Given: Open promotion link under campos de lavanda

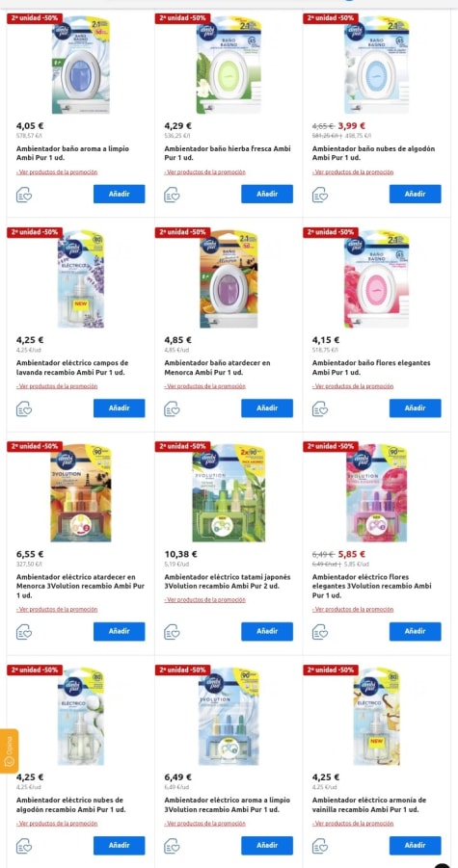Looking at the screenshot, I should pyautogui.click(x=57, y=386).
